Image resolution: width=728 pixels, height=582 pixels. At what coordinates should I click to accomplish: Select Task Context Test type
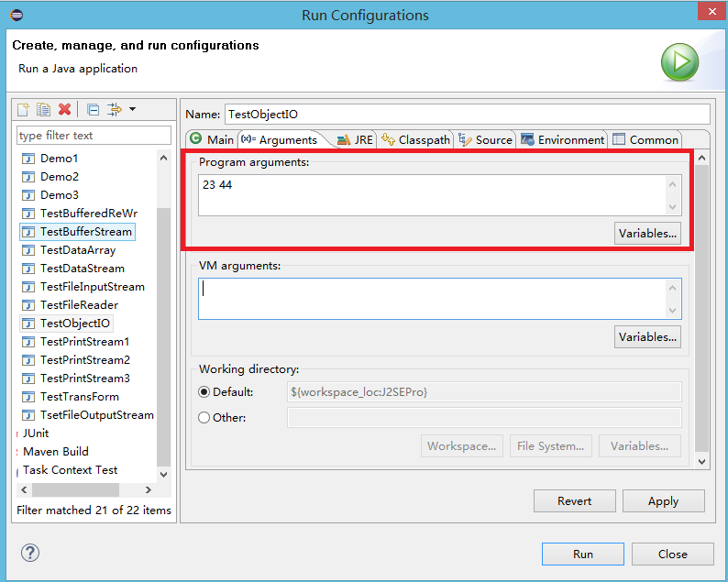click(x=70, y=470)
